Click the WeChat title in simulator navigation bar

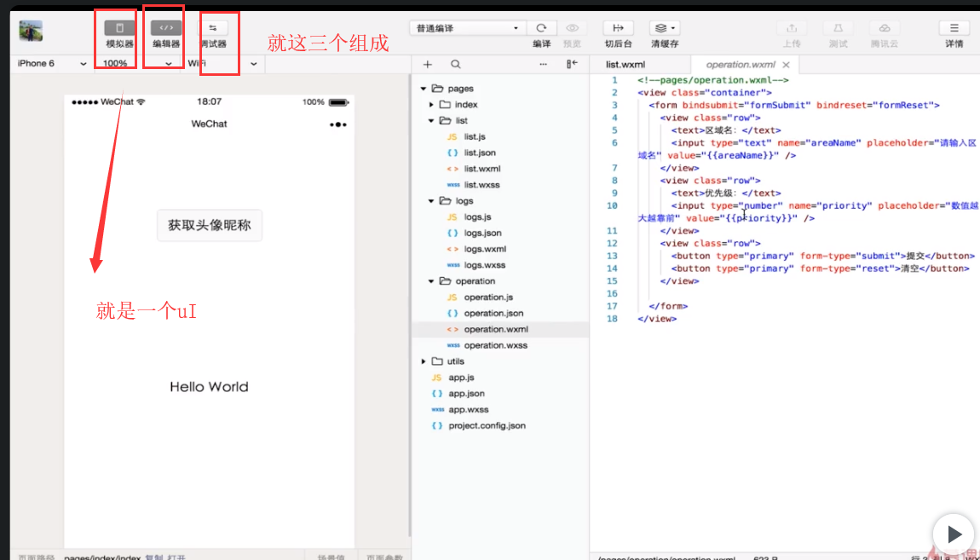point(209,124)
